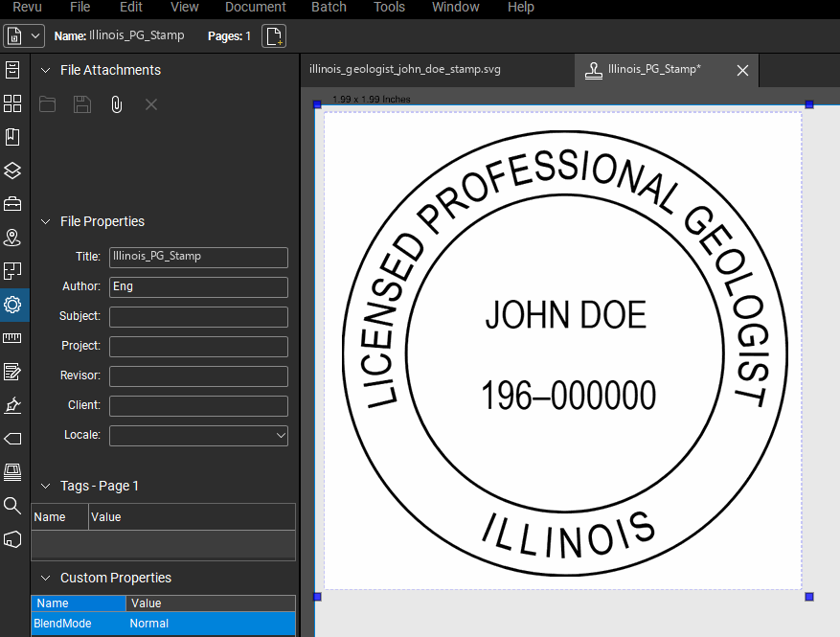This screenshot has height=637, width=840.
Task: Select the Properties gear icon
Action: click(x=12, y=305)
